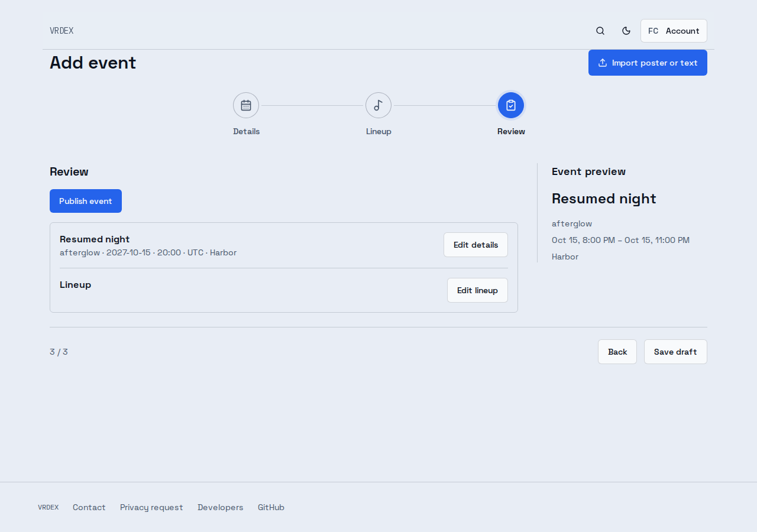Click the Lineup step label
The height and width of the screenshot is (532, 757).
tap(378, 131)
